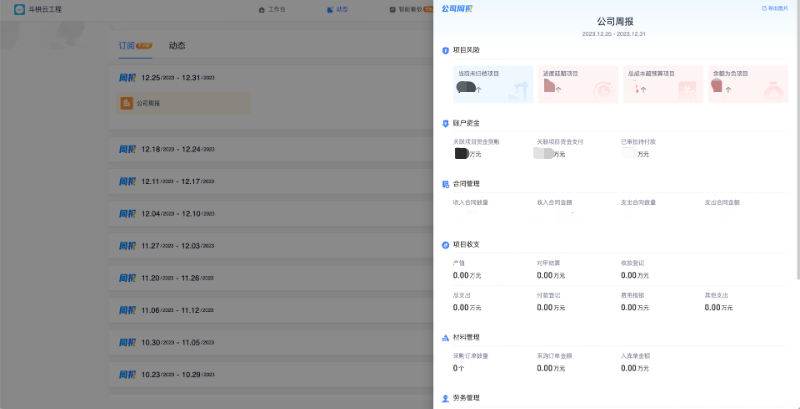This screenshot has height=409, width=800.
Task: Switch to the 订阅 tab
Action: 127,46
